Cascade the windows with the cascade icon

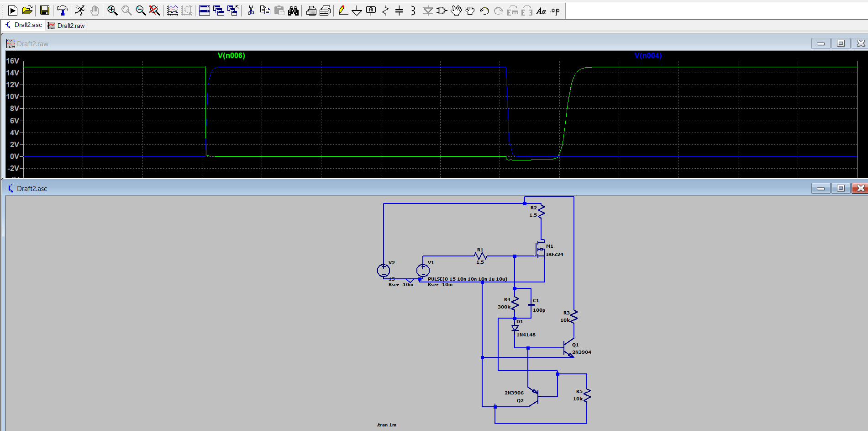(219, 11)
